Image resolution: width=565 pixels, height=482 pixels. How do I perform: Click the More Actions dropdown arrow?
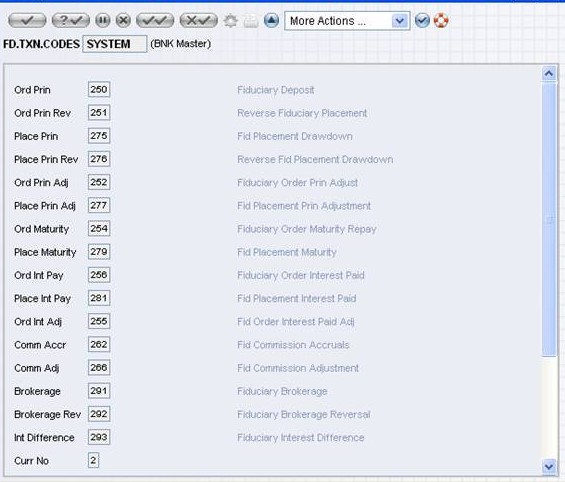coord(400,21)
